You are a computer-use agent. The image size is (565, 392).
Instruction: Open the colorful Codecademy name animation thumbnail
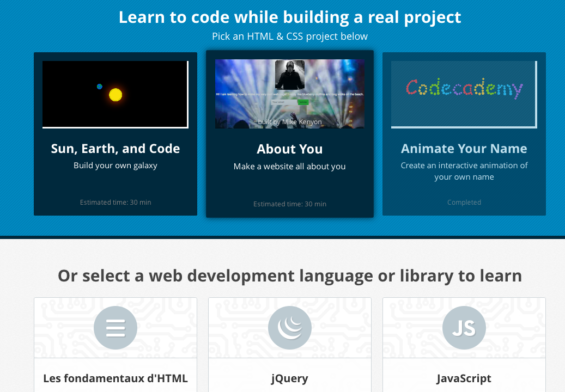tap(464, 94)
